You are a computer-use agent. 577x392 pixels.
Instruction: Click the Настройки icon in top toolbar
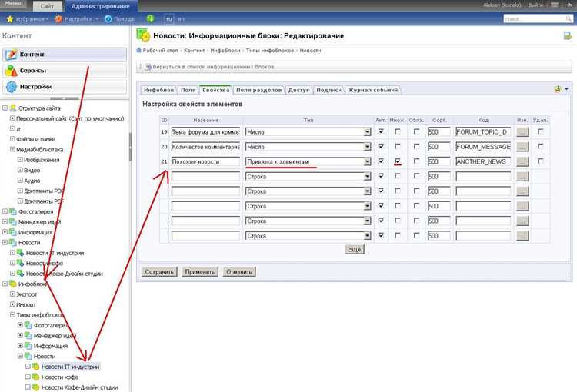point(58,18)
